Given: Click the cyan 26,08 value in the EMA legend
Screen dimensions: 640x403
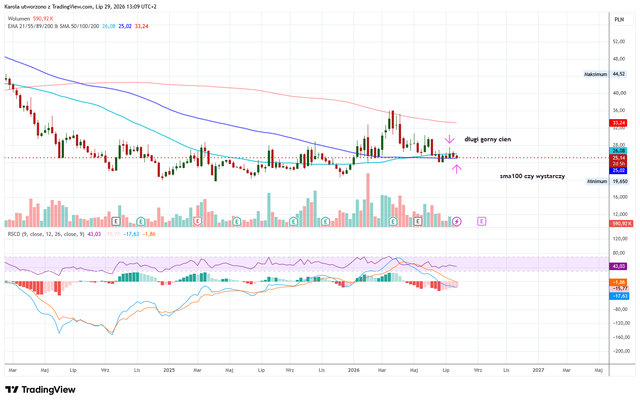Looking at the screenshot, I should 109,26.
